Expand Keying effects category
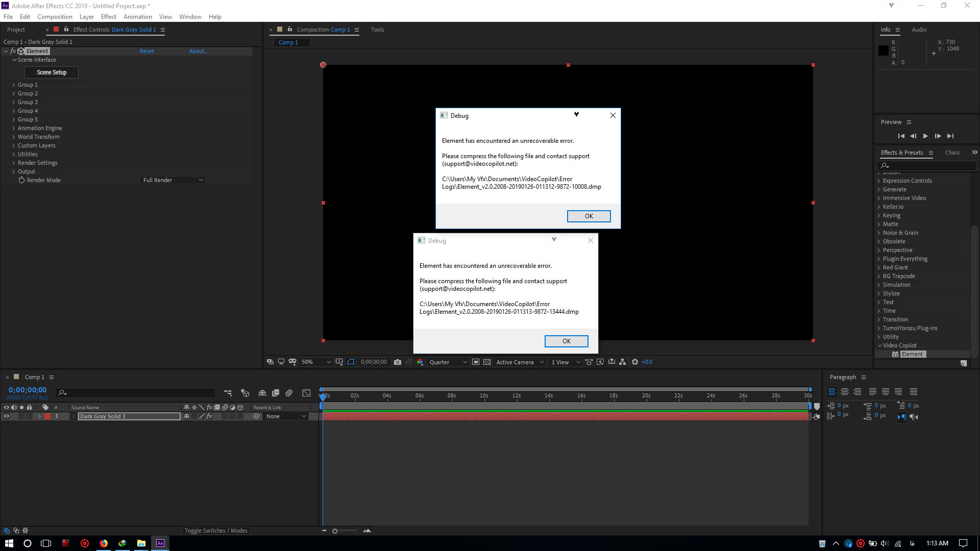Image resolution: width=980 pixels, height=551 pixels. 879,216
